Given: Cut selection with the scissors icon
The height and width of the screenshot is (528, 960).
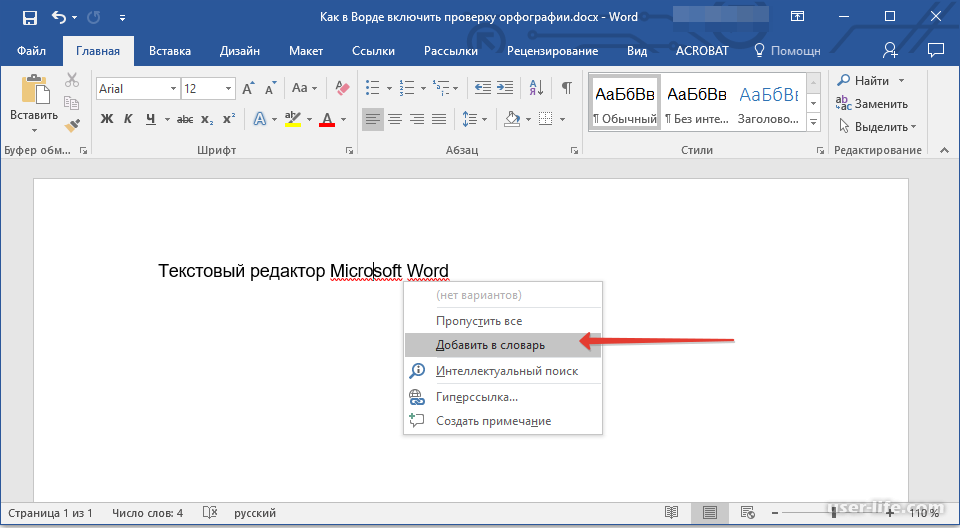Looking at the screenshot, I should click(x=72, y=80).
